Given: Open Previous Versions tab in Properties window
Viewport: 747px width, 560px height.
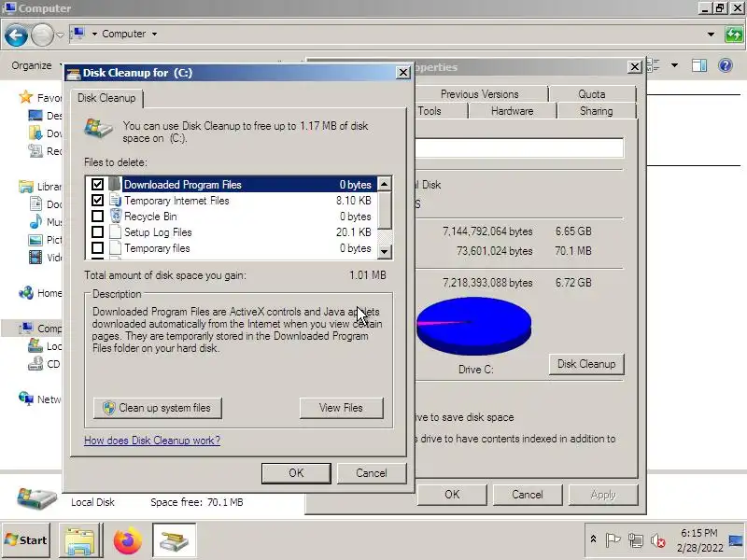Looking at the screenshot, I should pyautogui.click(x=479, y=94).
